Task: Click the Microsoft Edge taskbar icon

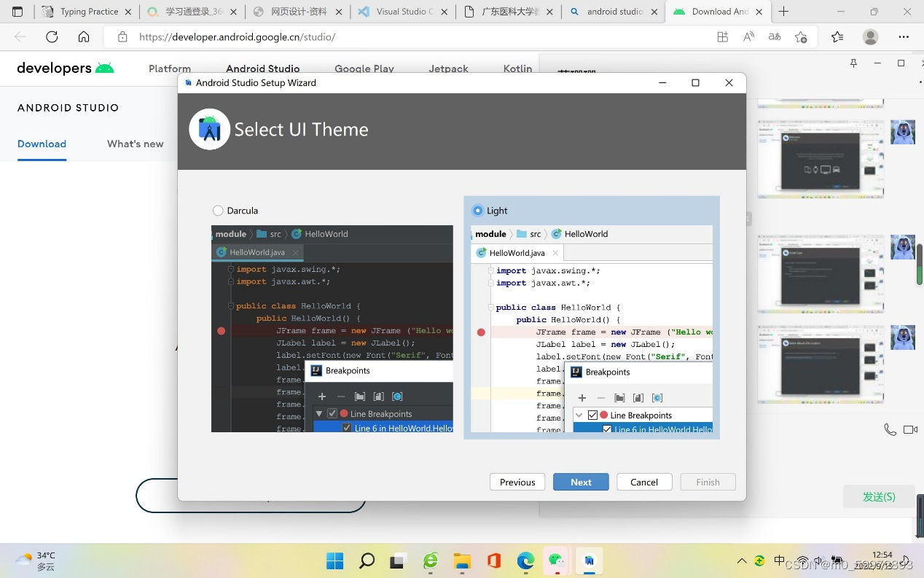Action: (525, 561)
